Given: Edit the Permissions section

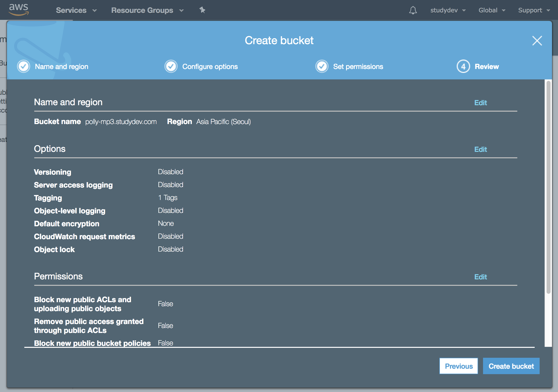Looking at the screenshot, I should click(x=481, y=277).
